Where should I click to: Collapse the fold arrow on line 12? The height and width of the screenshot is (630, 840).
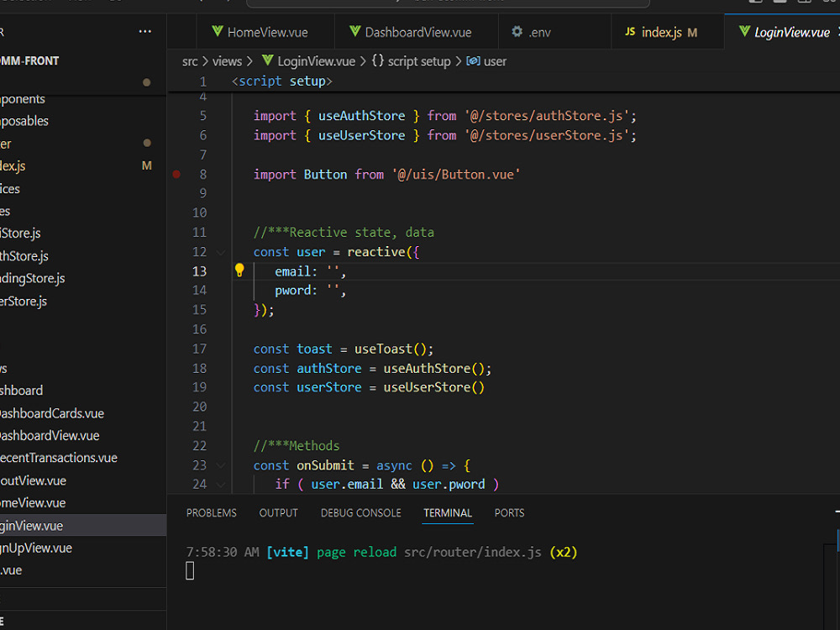pyautogui.click(x=221, y=252)
